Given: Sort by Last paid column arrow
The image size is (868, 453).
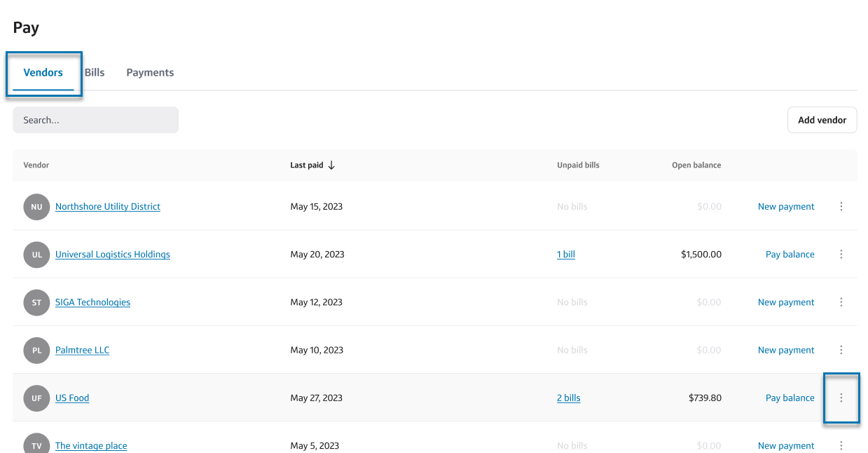Looking at the screenshot, I should (331, 165).
